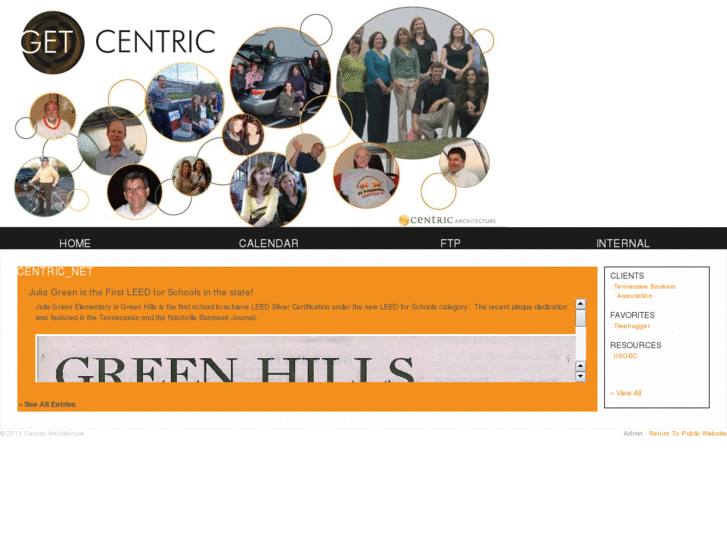This screenshot has width=727, height=545.
Task: Open the Admin link in footer
Action: [x=632, y=433]
